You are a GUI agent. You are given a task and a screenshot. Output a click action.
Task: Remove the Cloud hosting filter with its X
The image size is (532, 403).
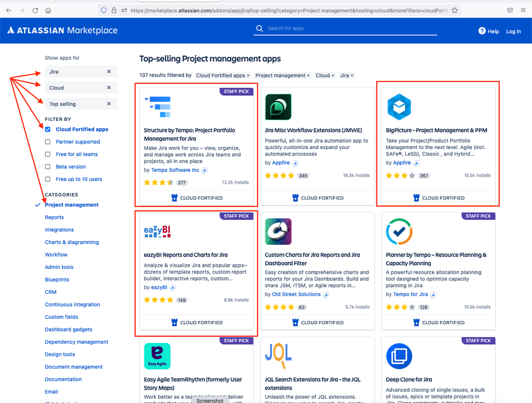tap(109, 87)
